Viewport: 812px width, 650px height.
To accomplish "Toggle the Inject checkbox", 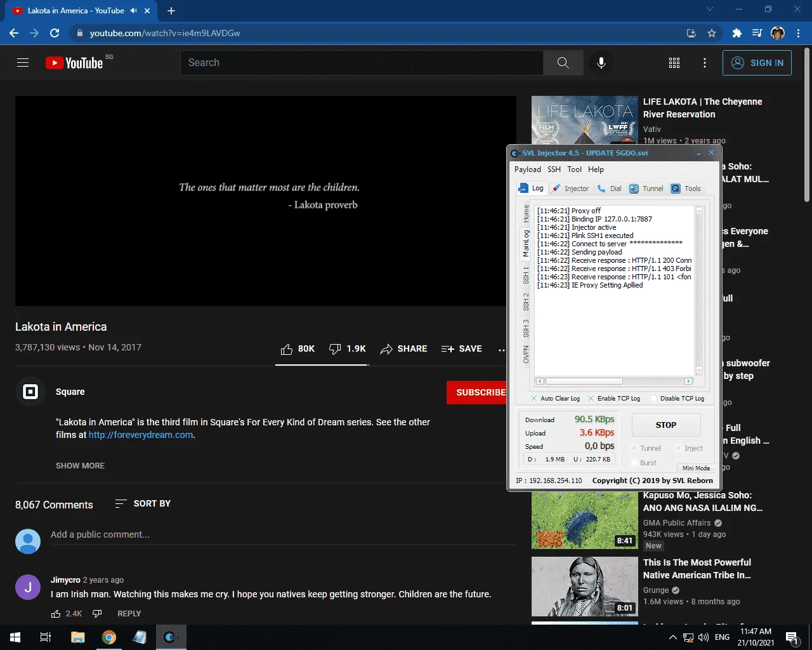I will point(678,448).
